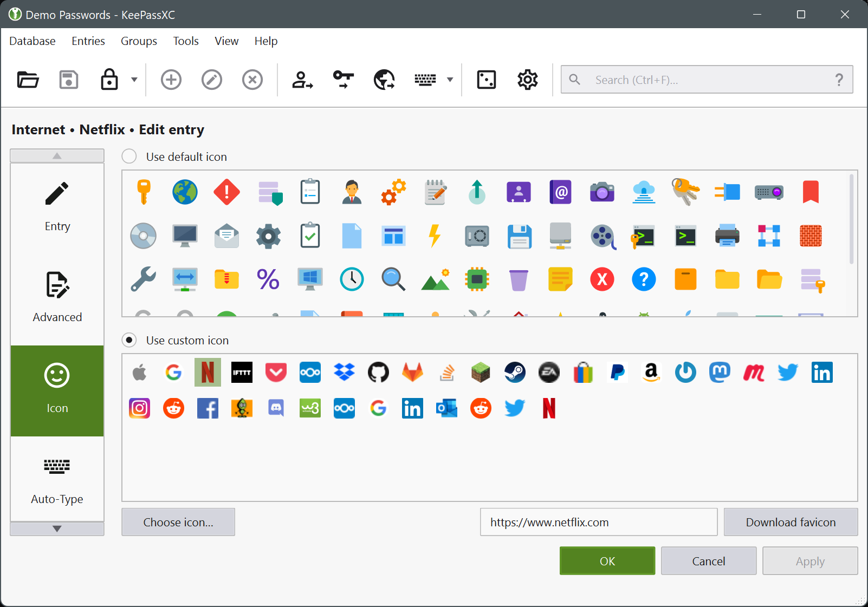The image size is (868, 607).
Task: Select the Use custom icon radio button
Action: [129, 340]
